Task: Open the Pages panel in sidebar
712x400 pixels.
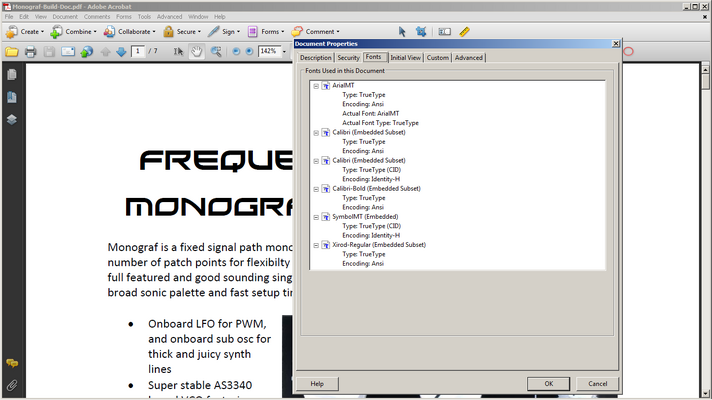Action: pyautogui.click(x=12, y=74)
